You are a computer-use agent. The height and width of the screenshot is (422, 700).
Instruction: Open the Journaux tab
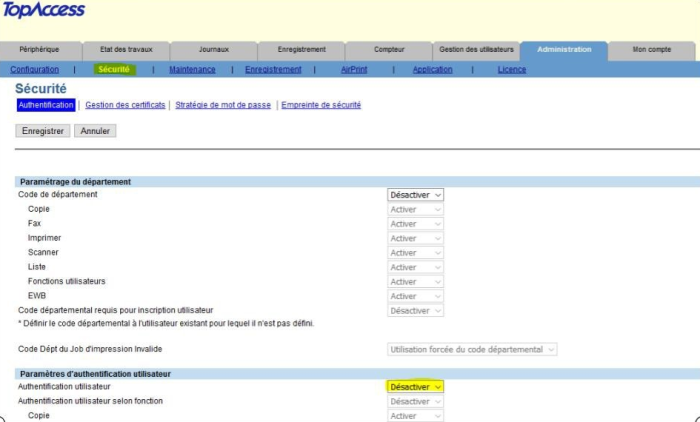[213, 49]
